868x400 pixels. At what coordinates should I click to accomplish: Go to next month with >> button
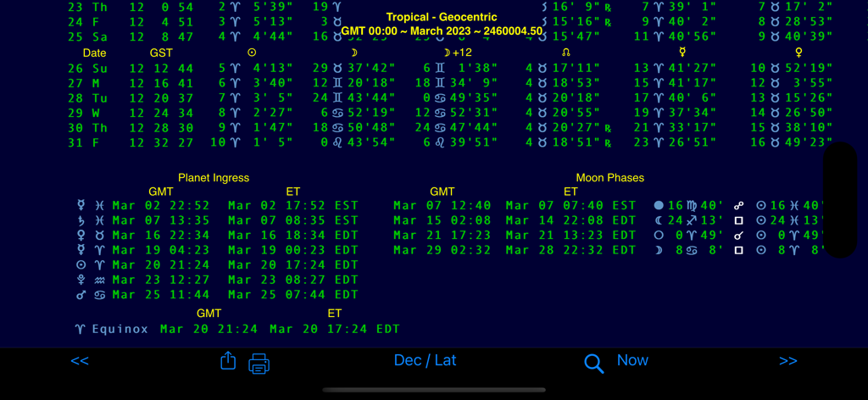(x=787, y=361)
